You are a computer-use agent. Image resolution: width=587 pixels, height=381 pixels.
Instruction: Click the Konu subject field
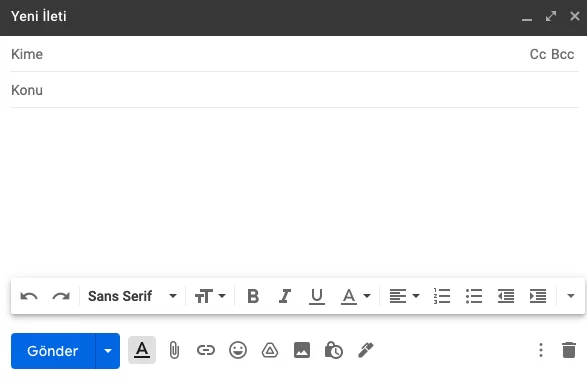tap(295, 90)
